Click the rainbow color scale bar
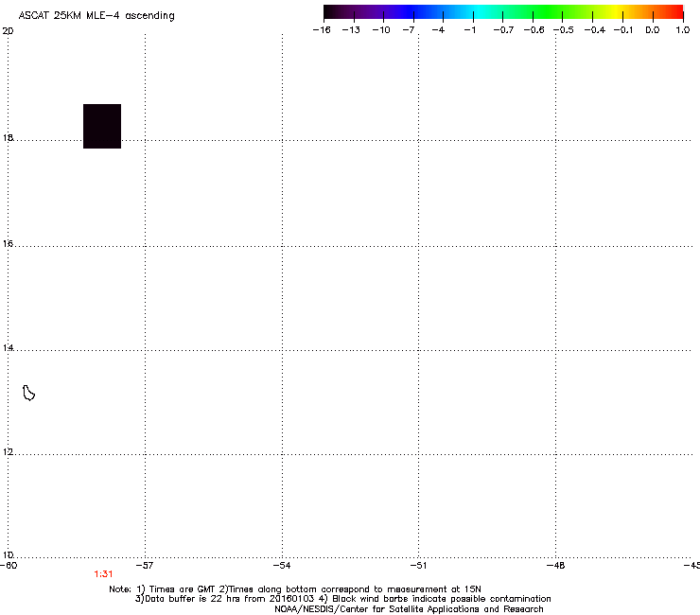The height and width of the screenshot is (615, 700). click(x=503, y=12)
